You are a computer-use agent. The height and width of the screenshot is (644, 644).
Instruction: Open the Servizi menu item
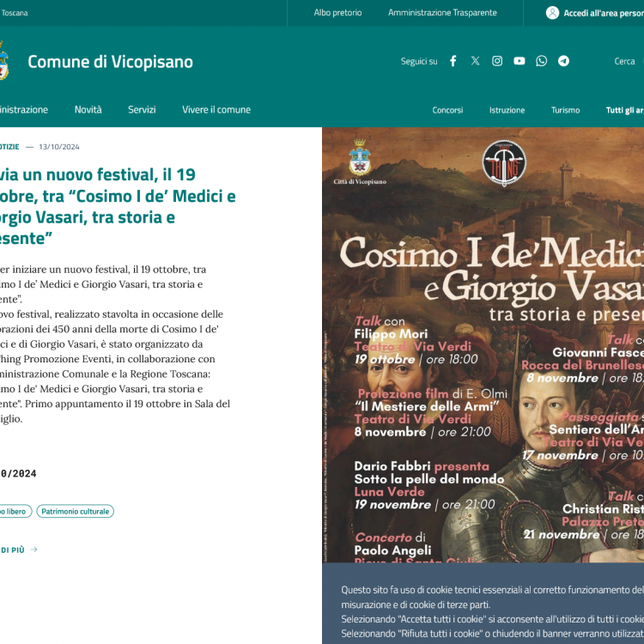pos(142,110)
